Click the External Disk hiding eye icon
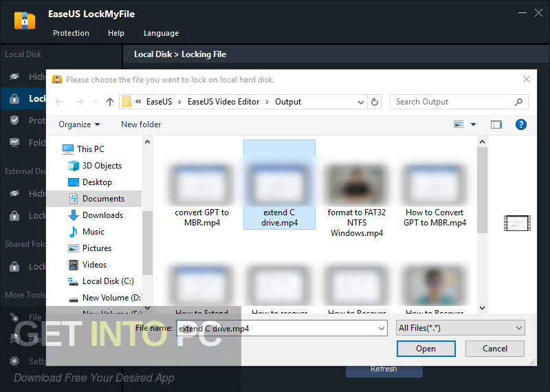This screenshot has width=550, height=392. coord(14,193)
